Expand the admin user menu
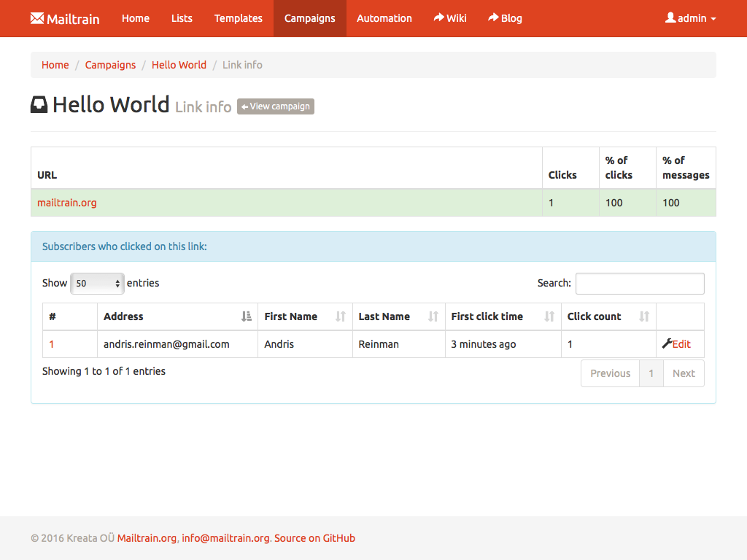747x560 pixels. tap(690, 18)
